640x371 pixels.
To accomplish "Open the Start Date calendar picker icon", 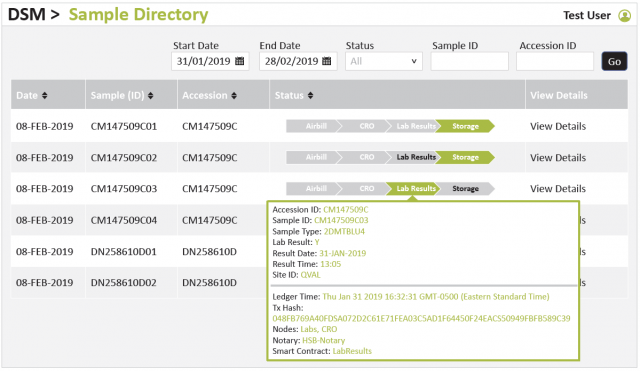I will (240, 61).
